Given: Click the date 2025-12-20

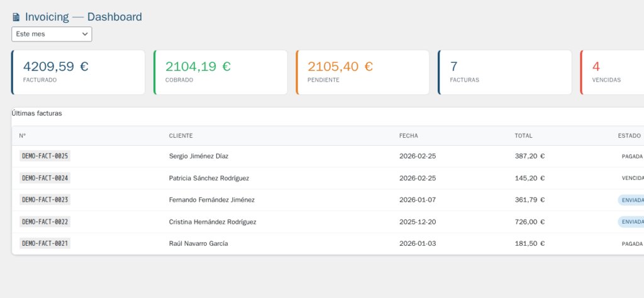Looking at the screenshot, I should (418, 222).
